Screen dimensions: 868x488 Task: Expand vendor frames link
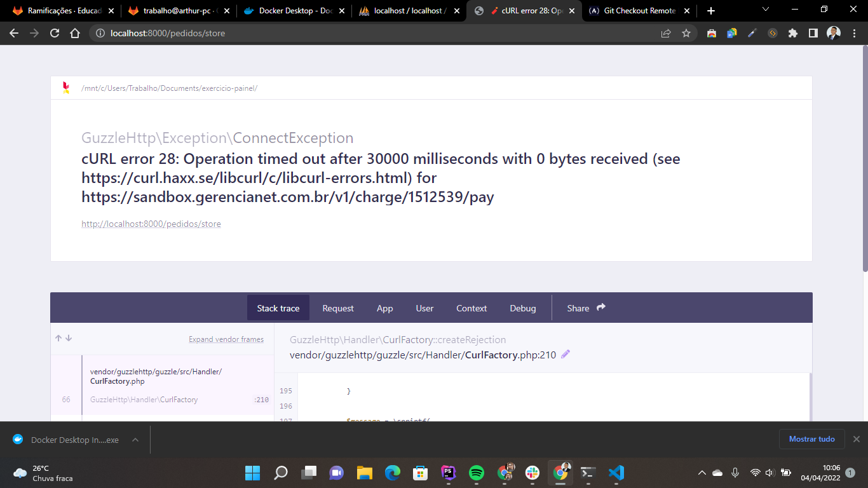coord(226,339)
